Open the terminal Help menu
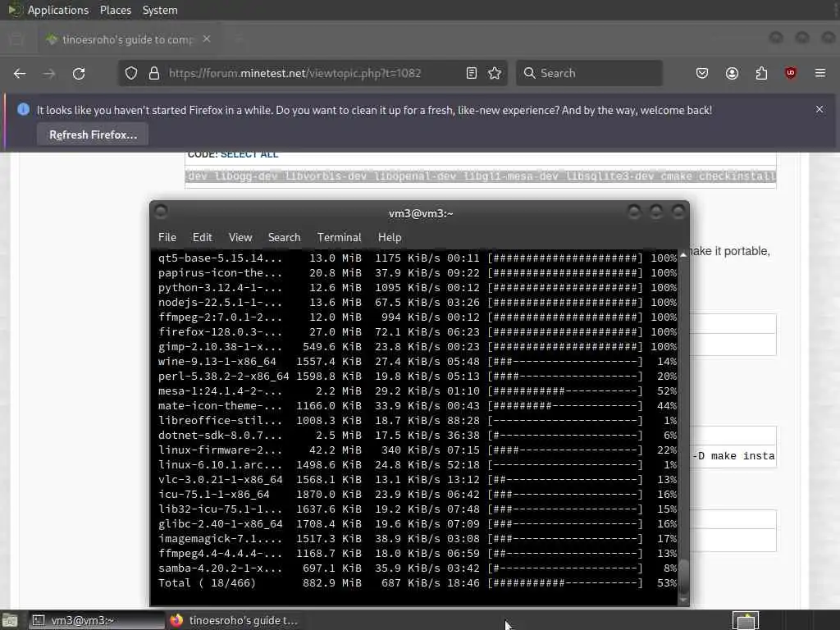The image size is (840, 630). coord(390,237)
